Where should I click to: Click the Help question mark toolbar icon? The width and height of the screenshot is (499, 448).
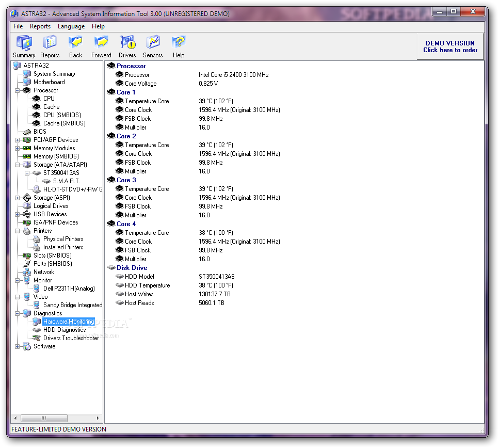(x=179, y=42)
